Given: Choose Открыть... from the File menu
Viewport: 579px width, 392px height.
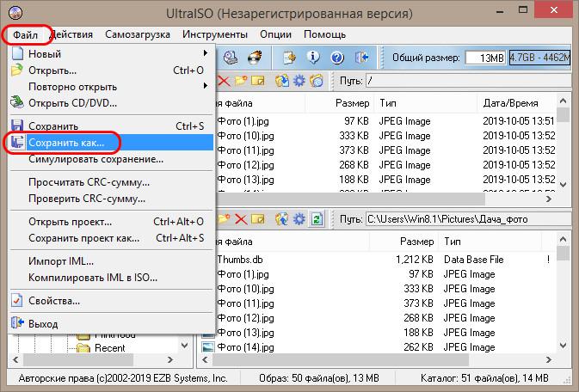Looking at the screenshot, I should pos(111,70).
